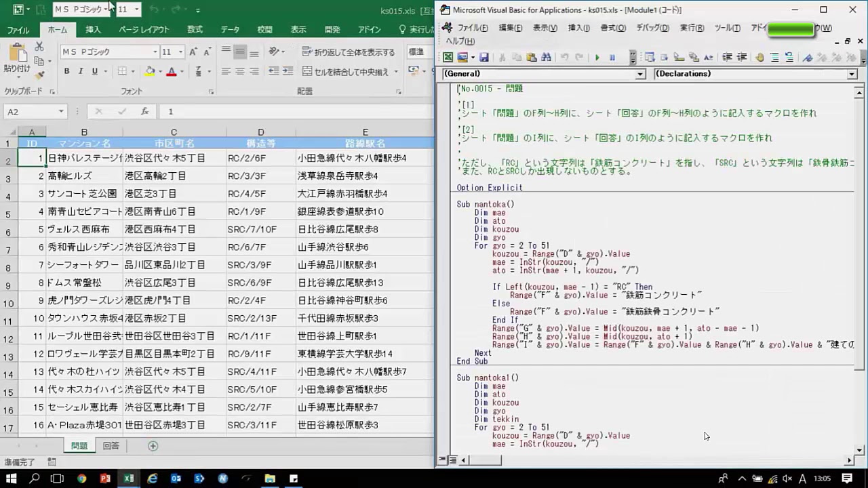
Task: Switch to the 回答 sheet tab
Action: (111, 445)
